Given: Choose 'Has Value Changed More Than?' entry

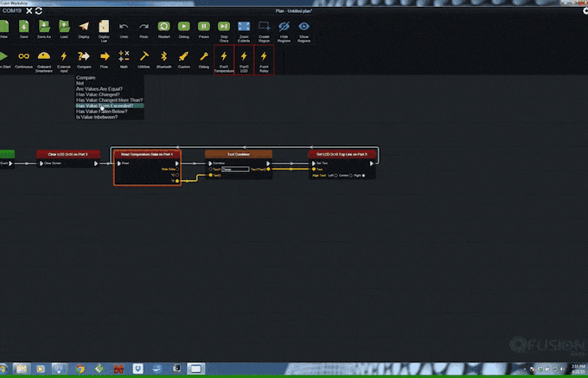Looking at the screenshot, I should (x=110, y=100).
